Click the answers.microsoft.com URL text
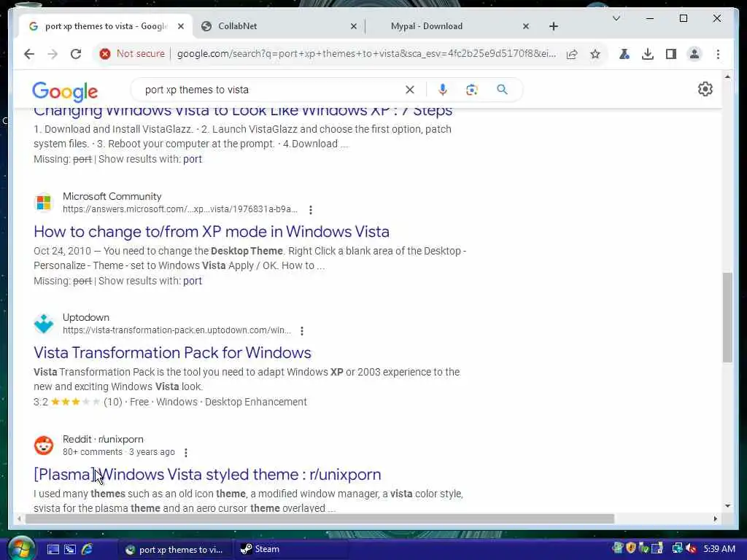This screenshot has width=747, height=560. 180,209
